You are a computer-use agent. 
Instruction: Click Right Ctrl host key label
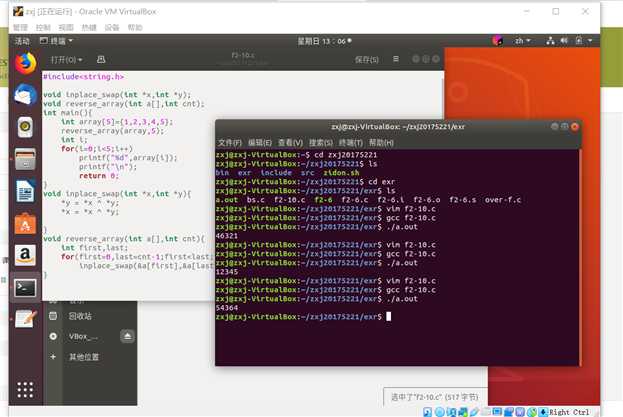(x=569, y=412)
